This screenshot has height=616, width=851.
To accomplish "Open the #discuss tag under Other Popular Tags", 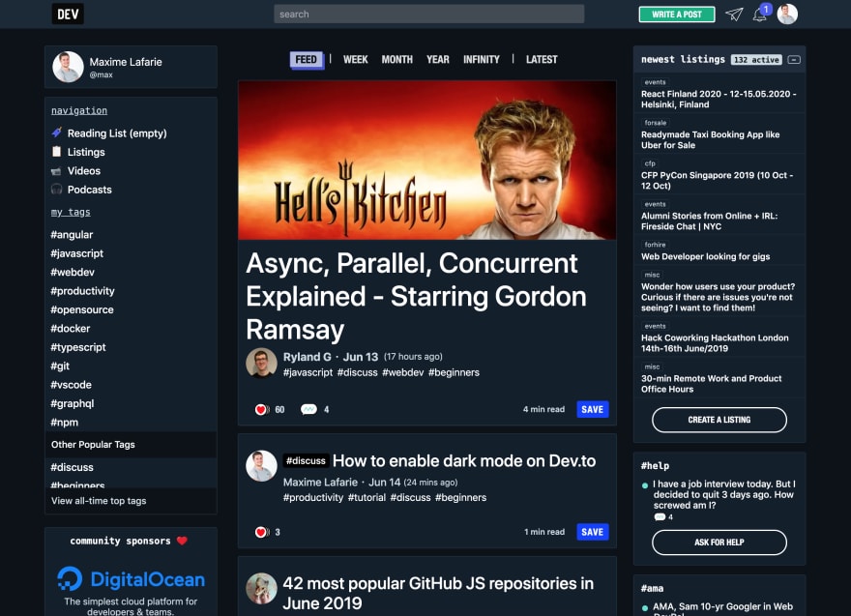I will point(72,467).
